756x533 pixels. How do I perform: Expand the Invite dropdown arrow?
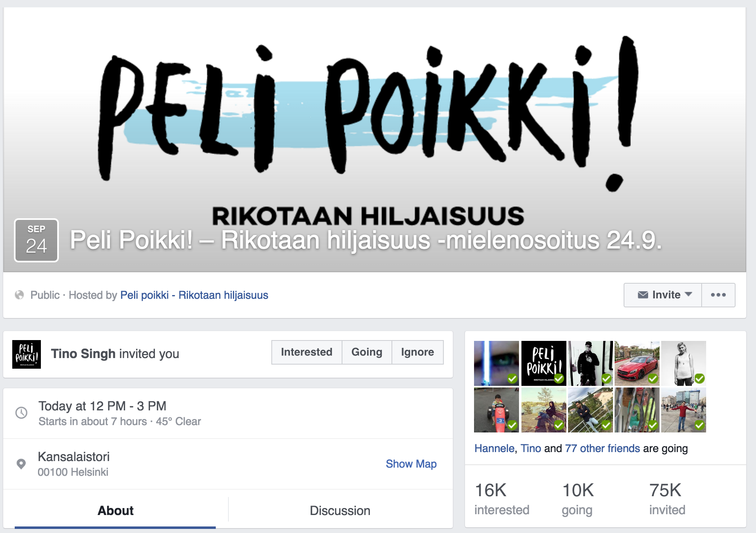(689, 294)
